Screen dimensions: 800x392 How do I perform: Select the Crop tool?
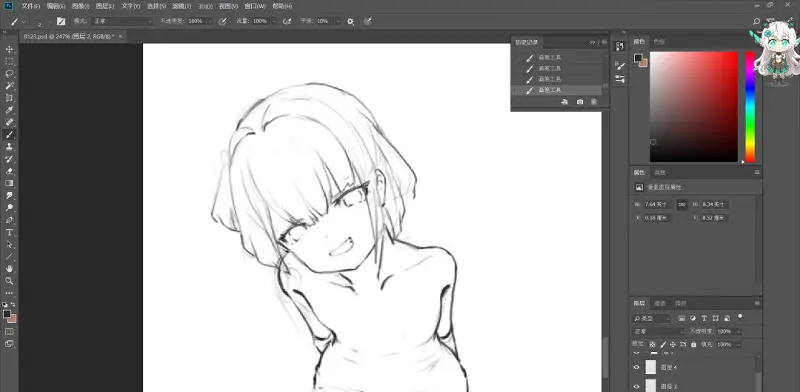pyautogui.click(x=9, y=98)
